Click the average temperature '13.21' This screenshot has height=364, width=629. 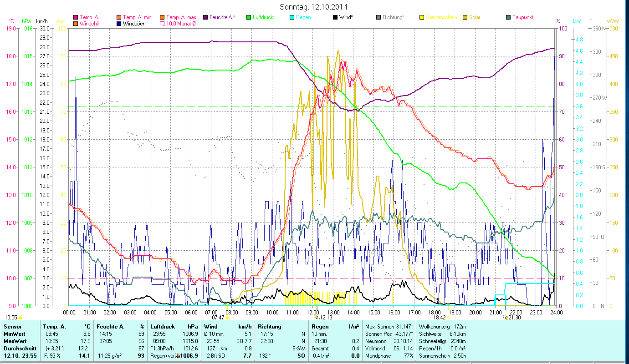pyautogui.click(x=84, y=349)
